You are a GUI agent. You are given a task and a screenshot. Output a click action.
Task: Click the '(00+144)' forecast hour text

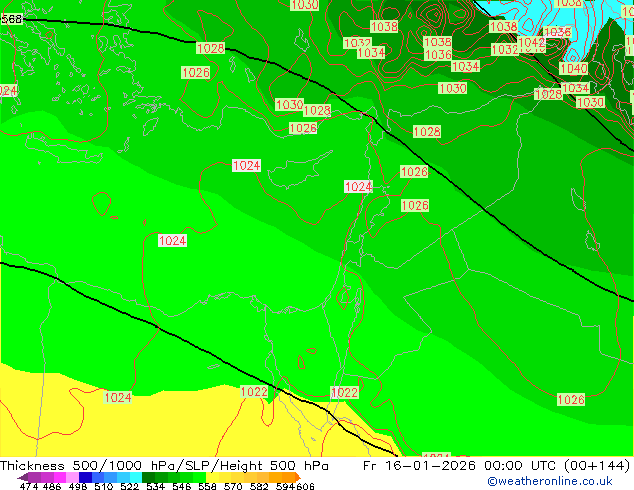coord(597,466)
